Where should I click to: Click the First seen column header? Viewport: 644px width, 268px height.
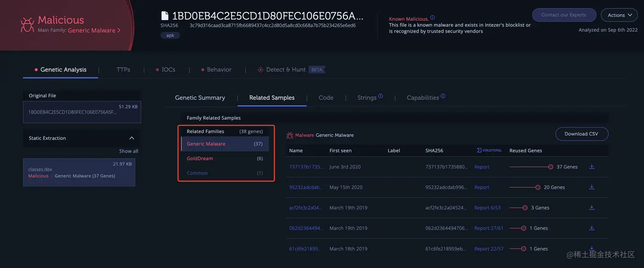click(x=340, y=151)
